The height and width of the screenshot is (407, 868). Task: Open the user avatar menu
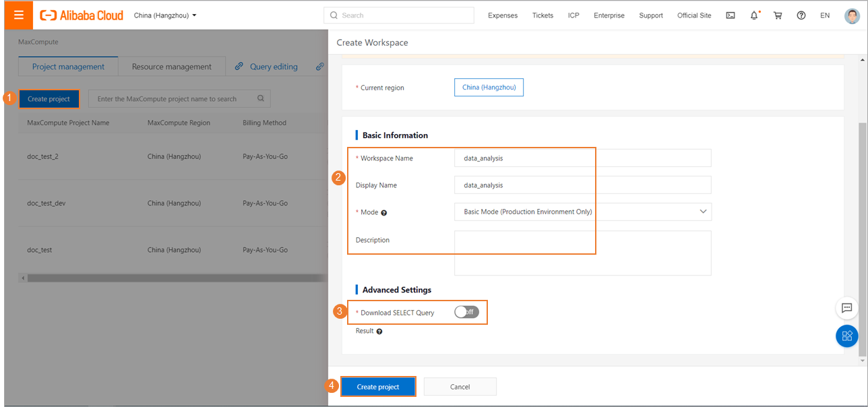click(x=852, y=15)
